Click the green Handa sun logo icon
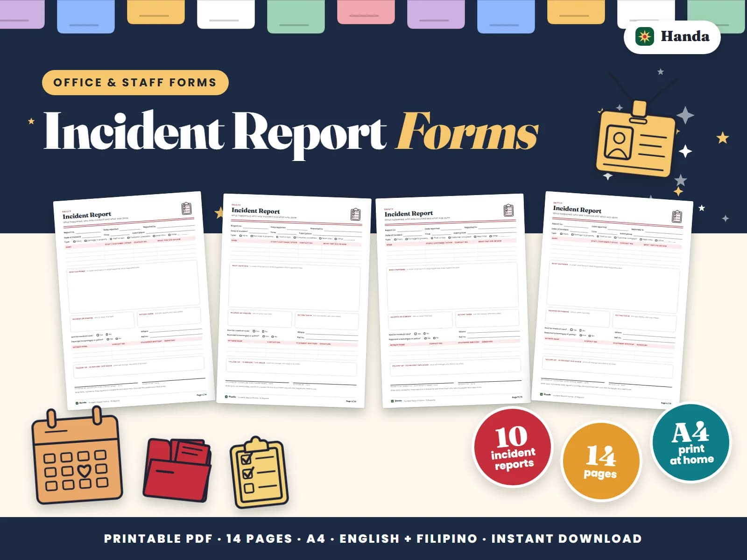The width and height of the screenshot is (747, 560). [x=645, y=36]
